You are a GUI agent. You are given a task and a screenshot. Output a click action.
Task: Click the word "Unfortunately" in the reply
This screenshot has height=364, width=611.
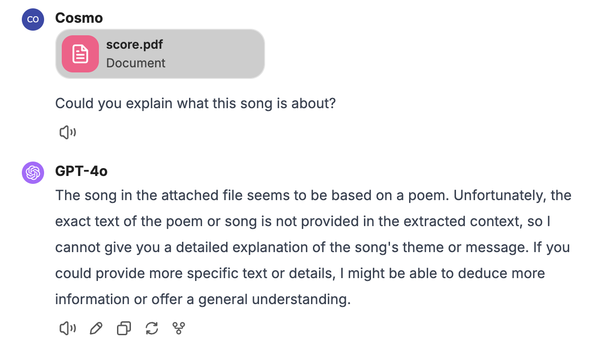[499, 195]
